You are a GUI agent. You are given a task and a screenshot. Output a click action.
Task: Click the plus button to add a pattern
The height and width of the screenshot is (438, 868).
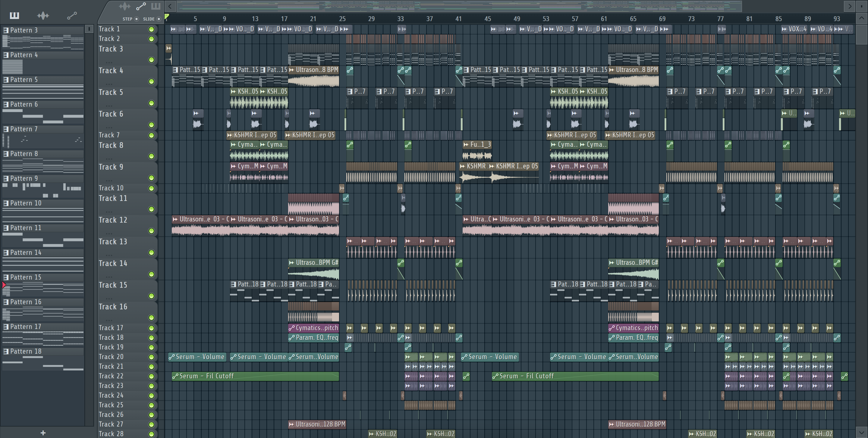pyautogui.click(x=43, y=433)
